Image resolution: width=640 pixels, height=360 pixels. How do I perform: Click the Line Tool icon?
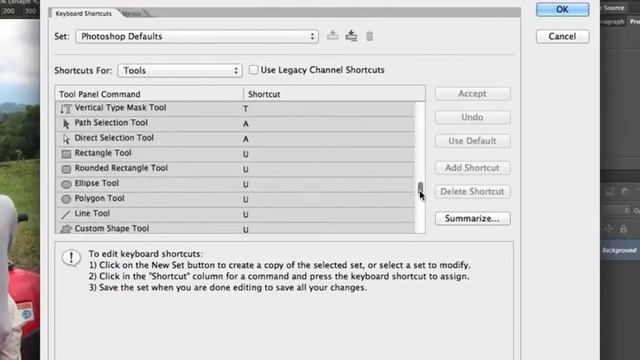pos(66,214)
